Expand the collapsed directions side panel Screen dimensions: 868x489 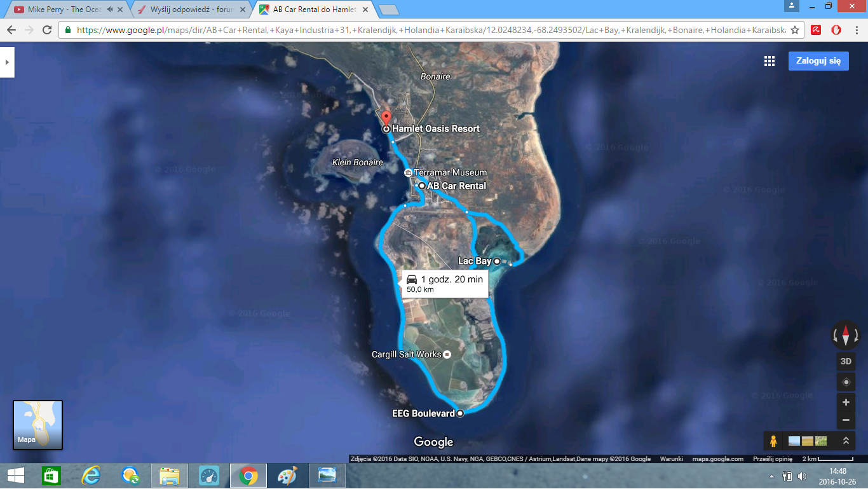pyautogui.click(x=7, y=62)
